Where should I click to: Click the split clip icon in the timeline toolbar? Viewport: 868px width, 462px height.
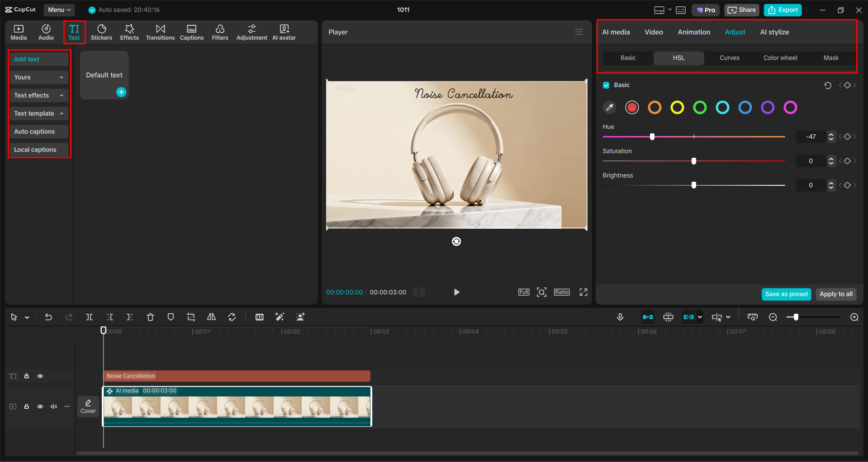[x=89, y=317]
